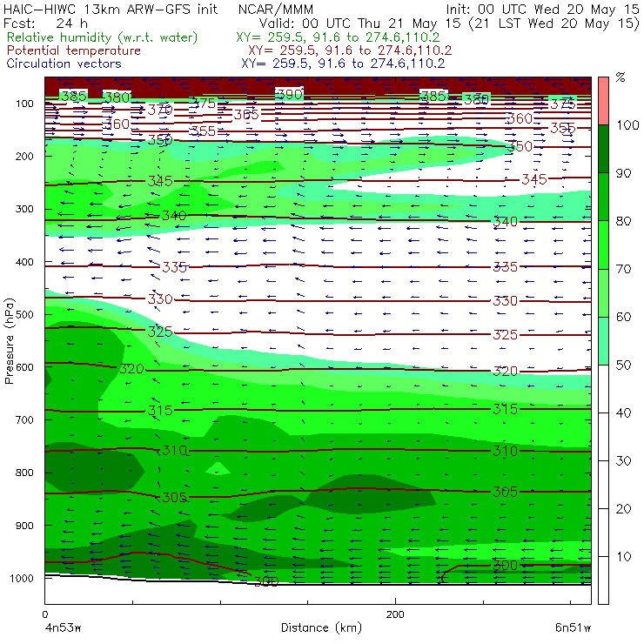
Task: Click the '6n51w' end coordinate label
Action: [573, 627]
